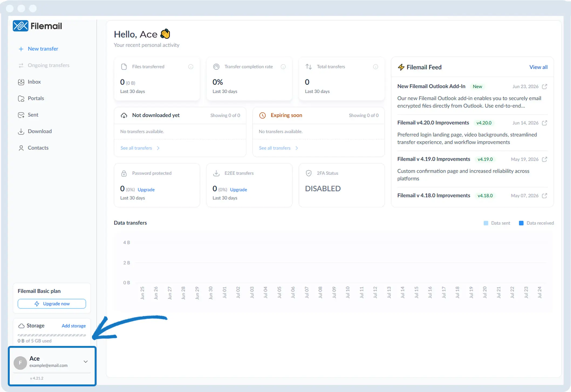The height and width of the screenshot is (392, 571).
Task: Click chevron next to Not downloaded See all transfers
Action: click(158, 148)
